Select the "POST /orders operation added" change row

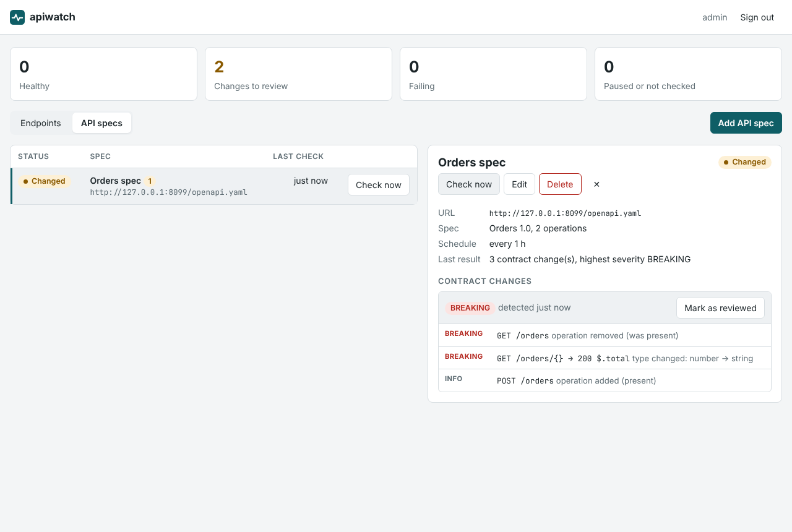(x=605, y=380)
